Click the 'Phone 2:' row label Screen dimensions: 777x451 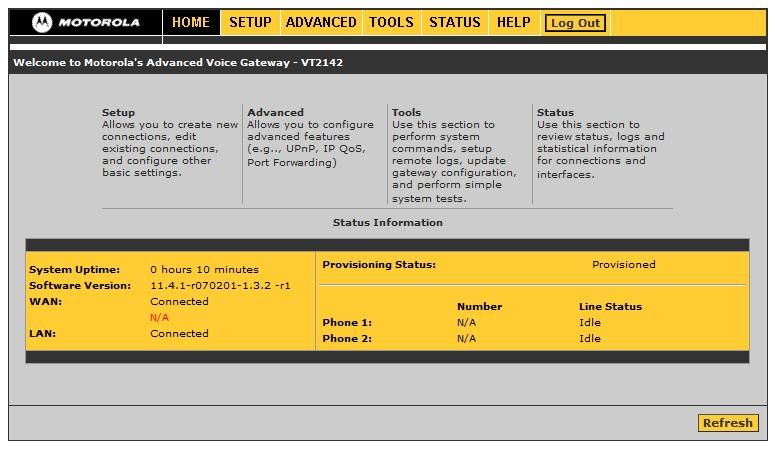tap(347, 338)
